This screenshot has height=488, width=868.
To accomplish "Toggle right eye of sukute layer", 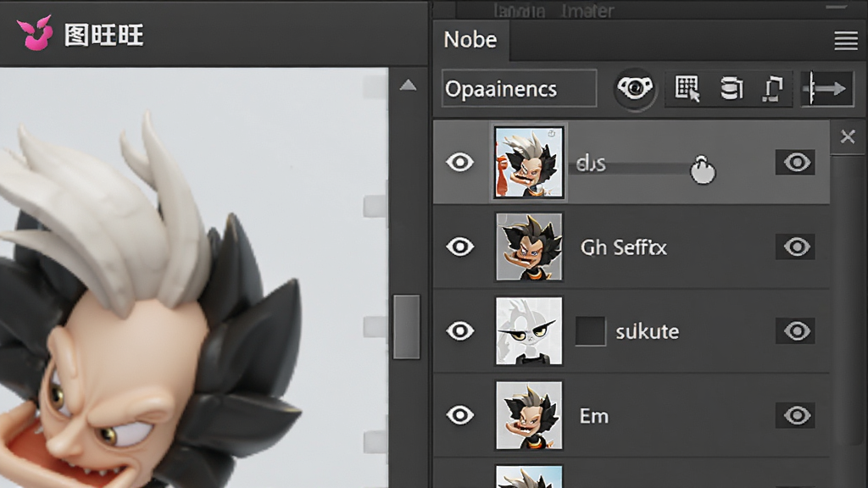I will [795, 331].
